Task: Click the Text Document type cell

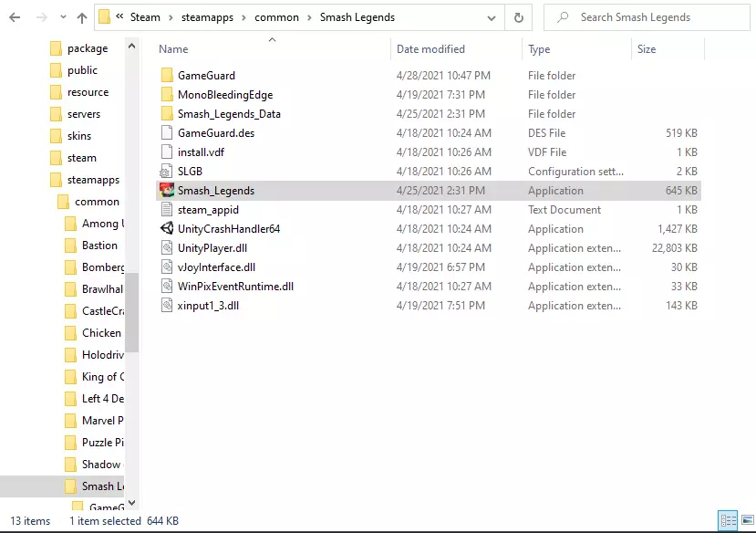Action: coord(564,210)
